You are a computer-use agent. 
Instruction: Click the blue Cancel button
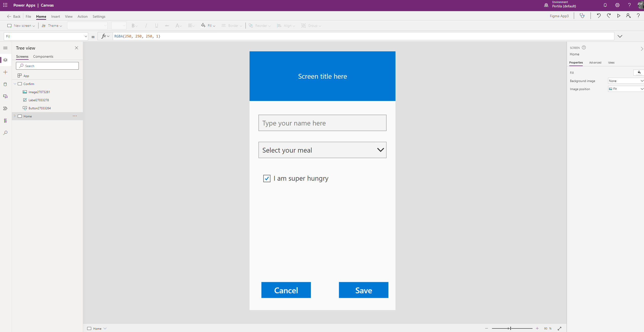pyautogui.click(x=286, y=290)
